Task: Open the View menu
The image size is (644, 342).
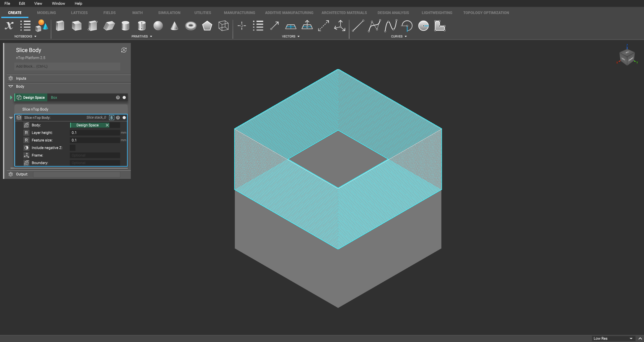Action: [x=38, y=4]
